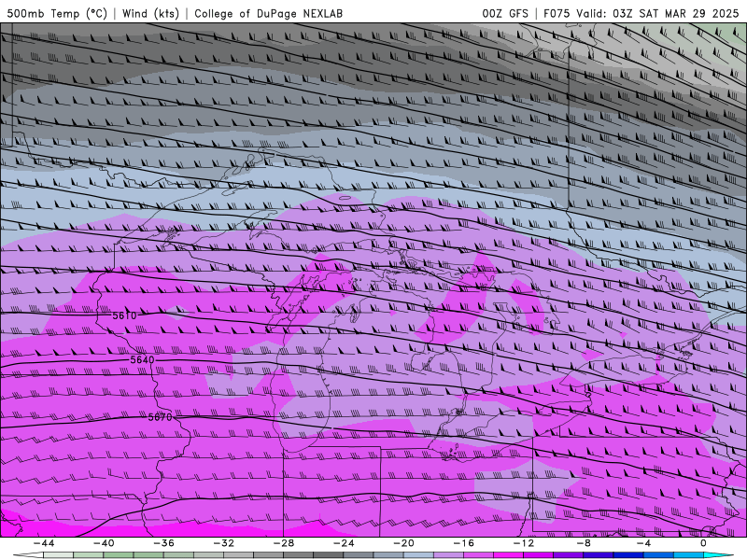Click the 0 colorbar scale label

tap(703, 543)
